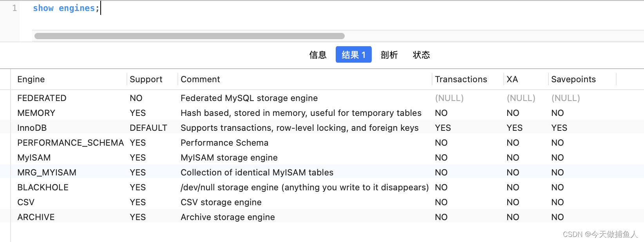
Task: Click the DEFAULT support cell
Action: click(148, 128)
